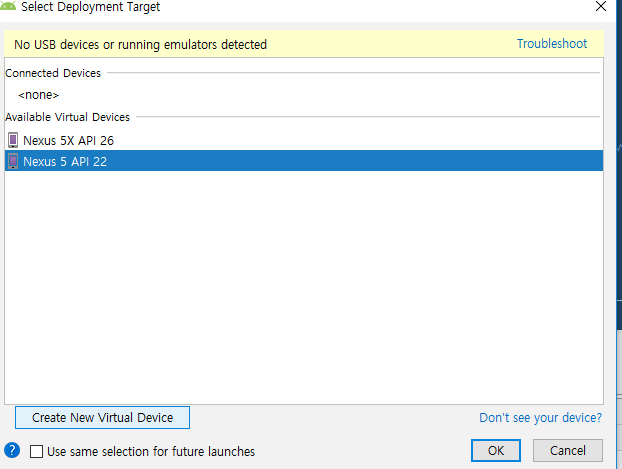Confirm deployment with the OK button
This screenshot has width=622, height=469.
tap(496, 450)
